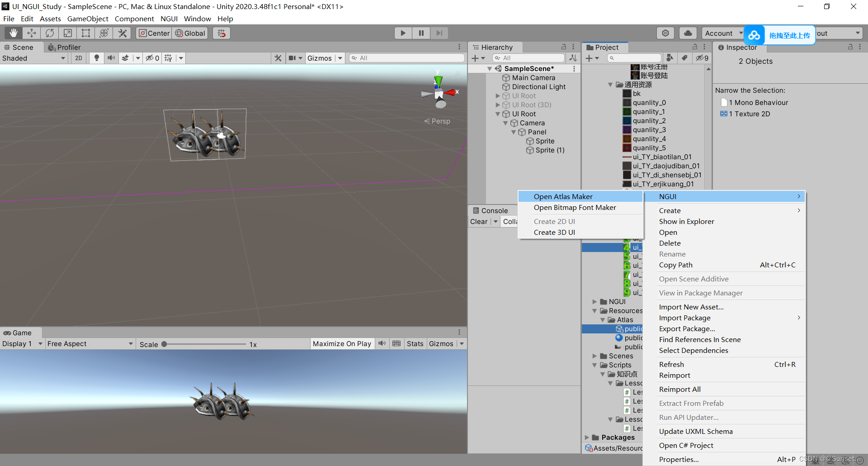
Task: Expand the NGUI folder in Project
Action: (595, 302)
